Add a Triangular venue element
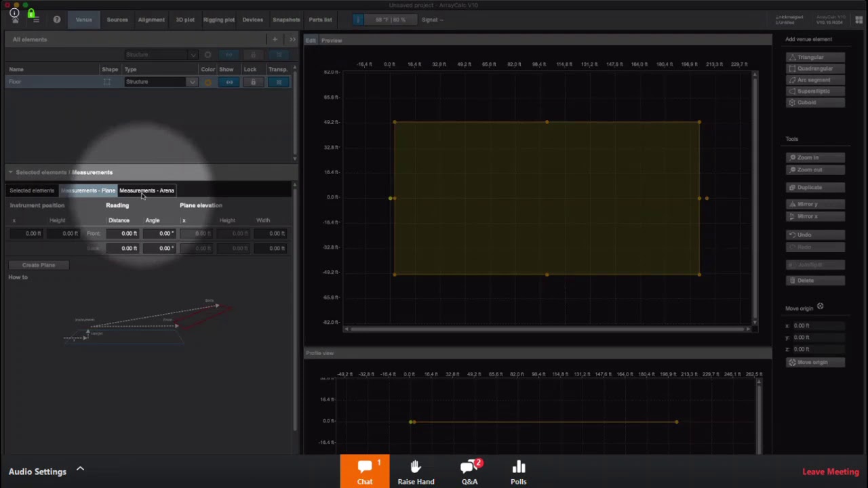Viewport: 868px width, 488px height. (x=816, y=57)
